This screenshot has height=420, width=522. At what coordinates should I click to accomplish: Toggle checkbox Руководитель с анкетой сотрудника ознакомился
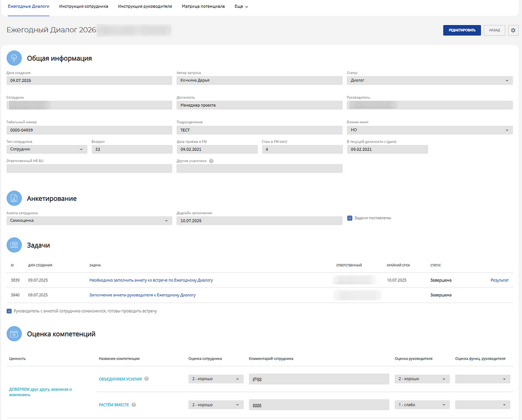[x=9, y=311]
